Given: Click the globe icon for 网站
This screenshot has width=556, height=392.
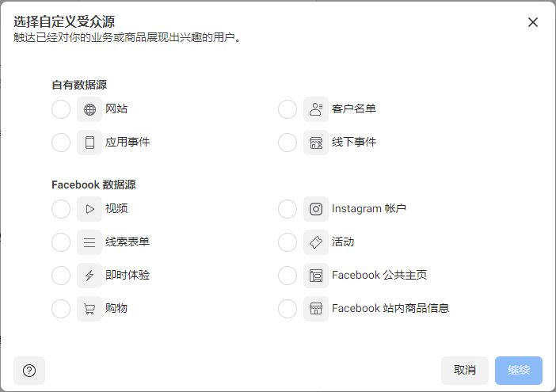Looking at the screenshot, I should click(x=89, y=109).
